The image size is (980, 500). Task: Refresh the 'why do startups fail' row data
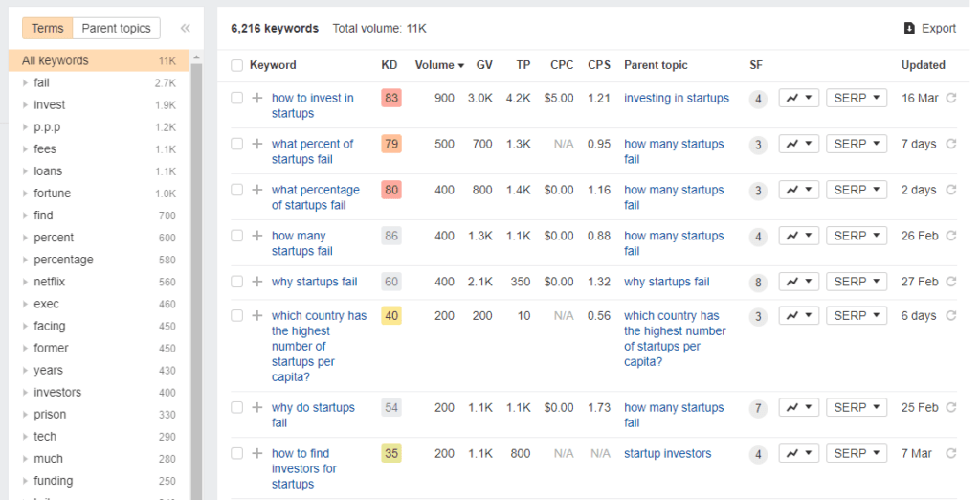click(x=950, y=407)
